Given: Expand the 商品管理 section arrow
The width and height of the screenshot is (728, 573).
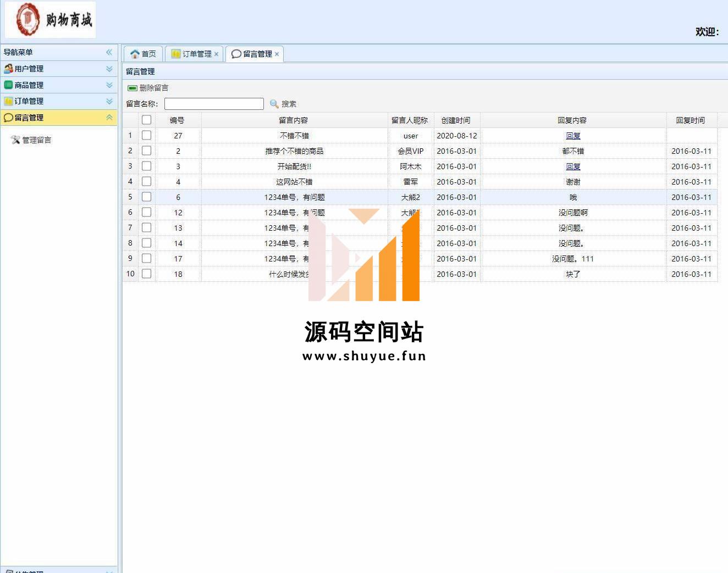Looking at the screenshot, I should click(109, 85).
